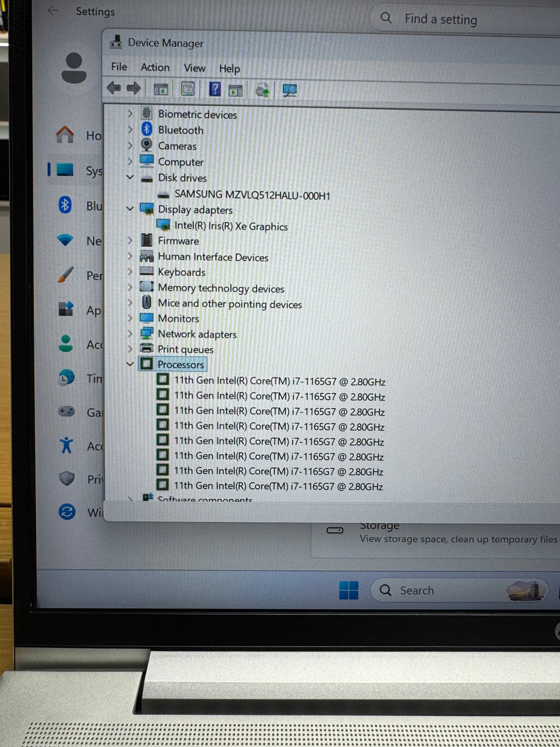Expand the Network adapters node chevron
This screenshot has width=560, height=747.
[x=130, y=333]
